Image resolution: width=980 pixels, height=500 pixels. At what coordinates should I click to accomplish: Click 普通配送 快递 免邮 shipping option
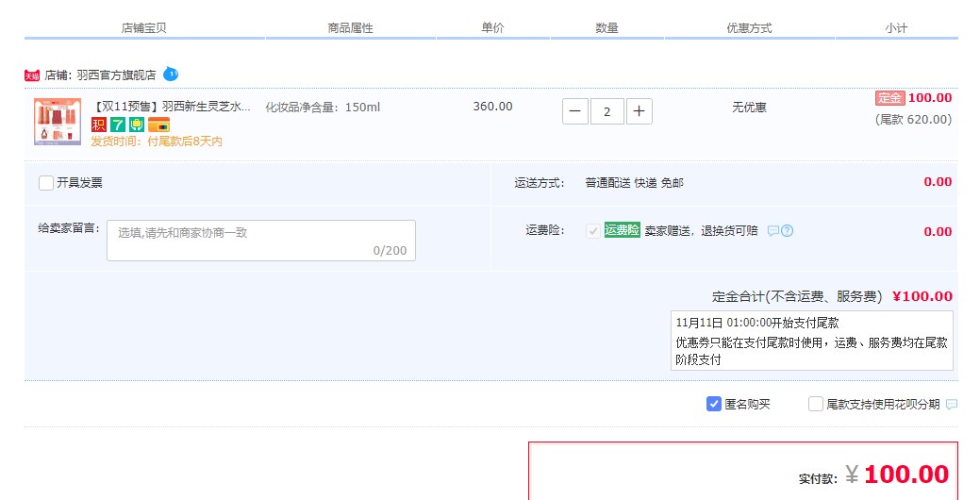pyautogui.click(x=635, y=183)
